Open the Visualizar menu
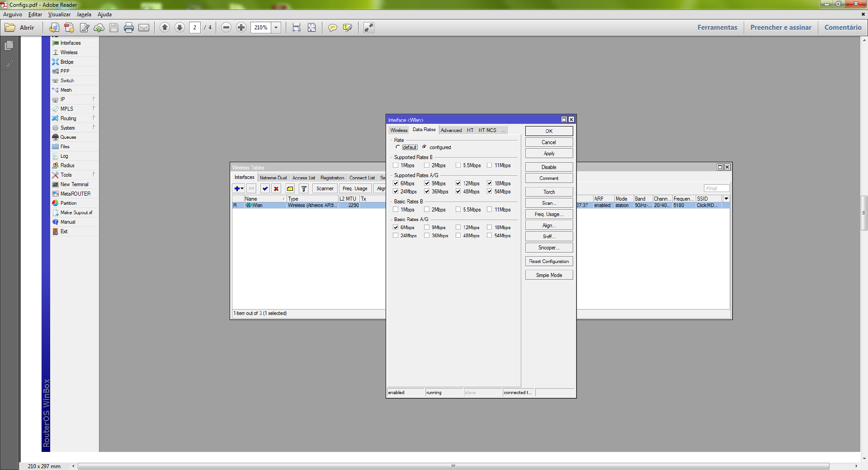This screenshot has width=868, height=470. click(59, 14)
